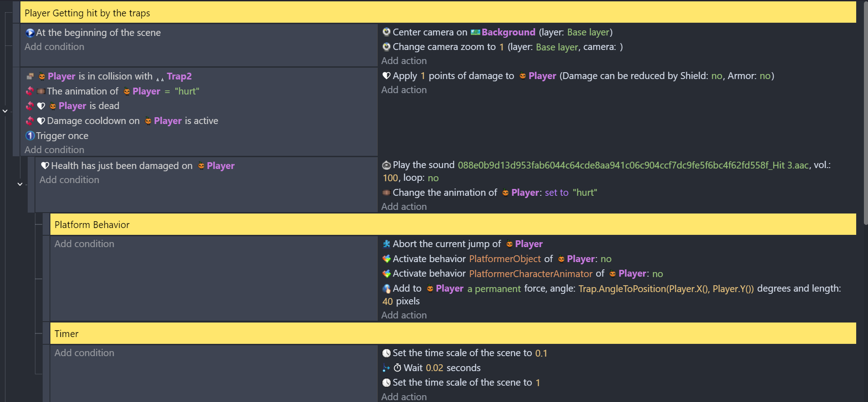This screenshot has width=868, height=402.
Task: Click the time scale value '0.1'
Action: tap(541, 353)
